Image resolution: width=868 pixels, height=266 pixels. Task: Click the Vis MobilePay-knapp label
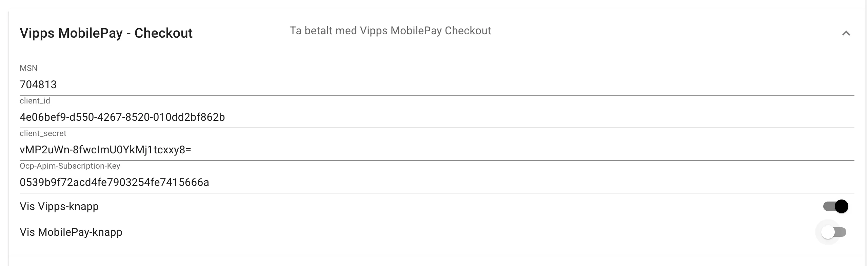[71, 232]
